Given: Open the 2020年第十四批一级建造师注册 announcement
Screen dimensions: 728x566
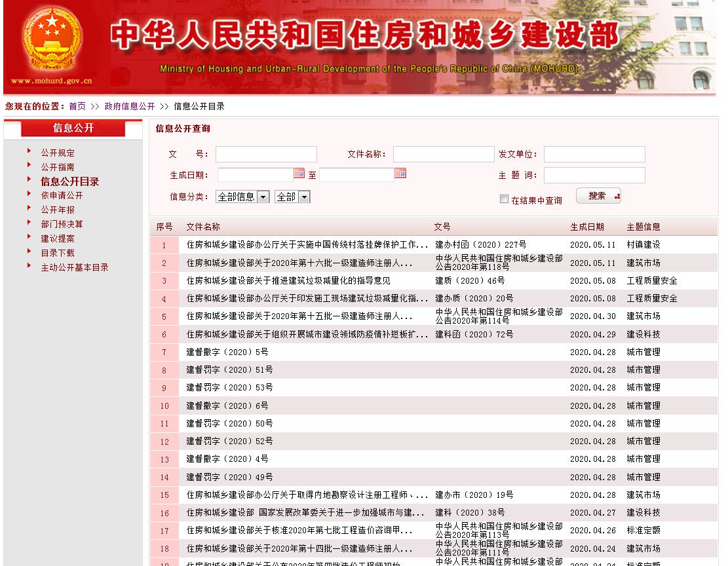Looking at the screenshot, I should (x=299, y=549).
